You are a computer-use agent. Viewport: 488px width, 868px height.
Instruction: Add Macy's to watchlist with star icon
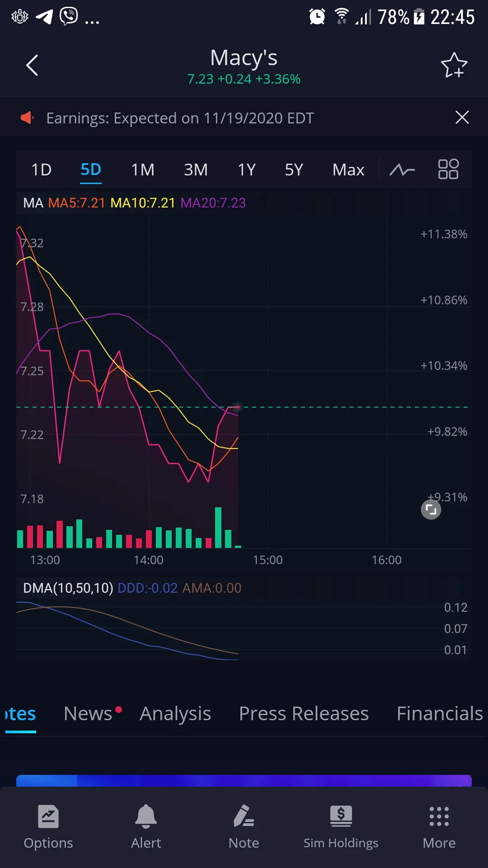454,66
